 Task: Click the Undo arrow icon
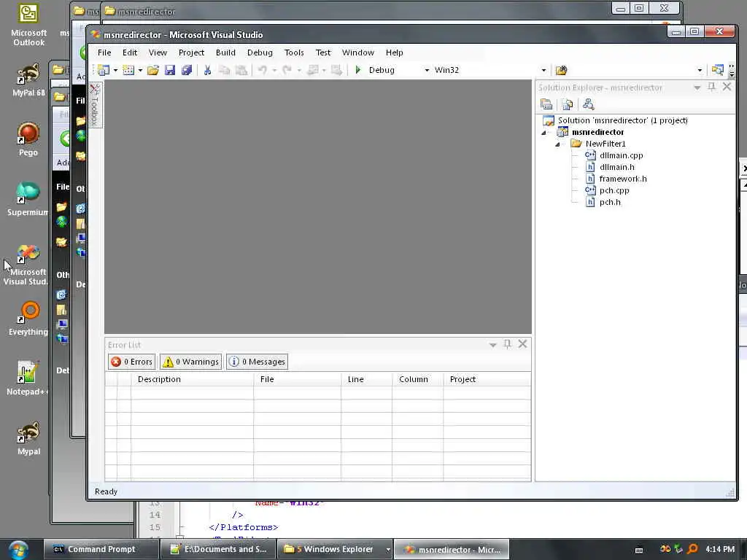(x=262, y=70)
